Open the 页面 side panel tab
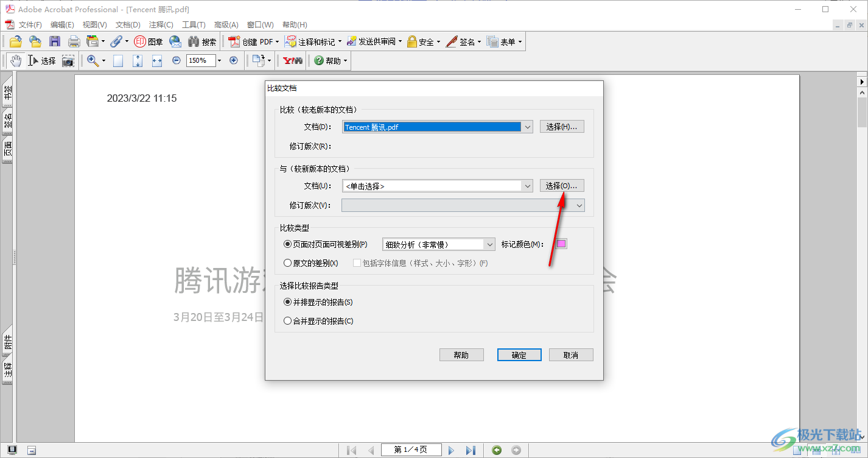Image resolution: width=868 pixels, height=458 pixels. click(x=7, y=149)
